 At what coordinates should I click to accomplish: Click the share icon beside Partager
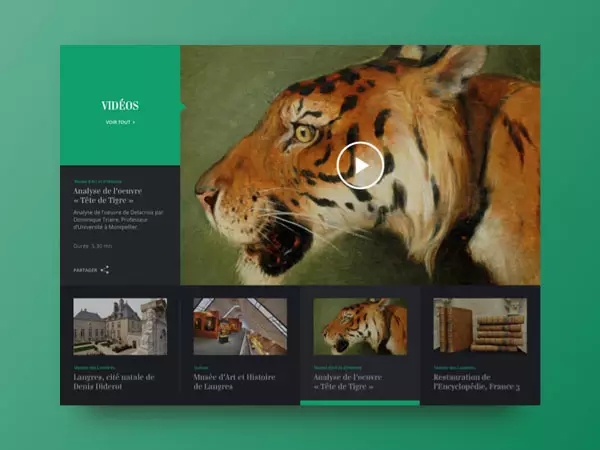(x=105, y=270)
